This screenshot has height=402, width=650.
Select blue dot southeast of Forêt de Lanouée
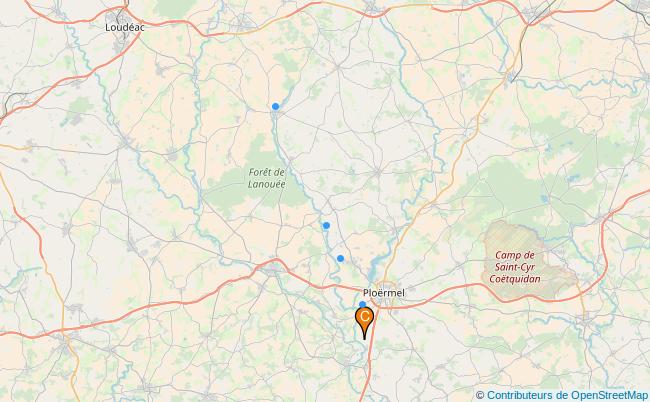(326, 225)
